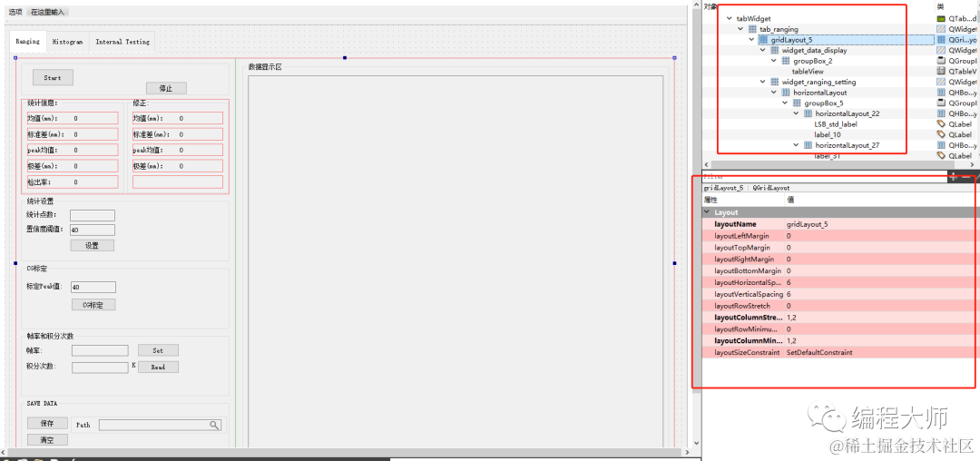The image size is (980, 461).
Task: Click the layout icon beside horizontalLayout_27
Action: pos(808,145)
